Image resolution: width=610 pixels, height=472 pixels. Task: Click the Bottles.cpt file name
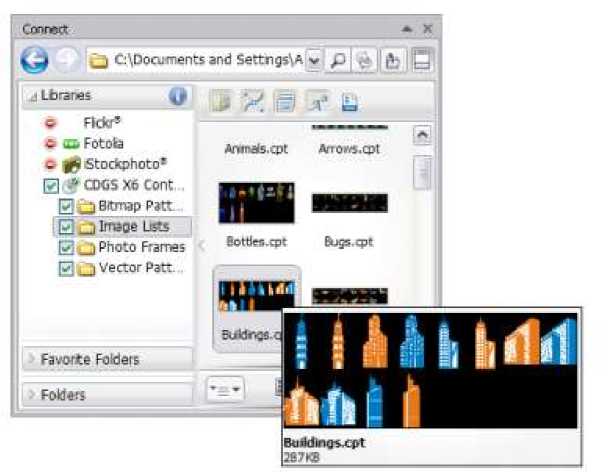tap(256, 242)
